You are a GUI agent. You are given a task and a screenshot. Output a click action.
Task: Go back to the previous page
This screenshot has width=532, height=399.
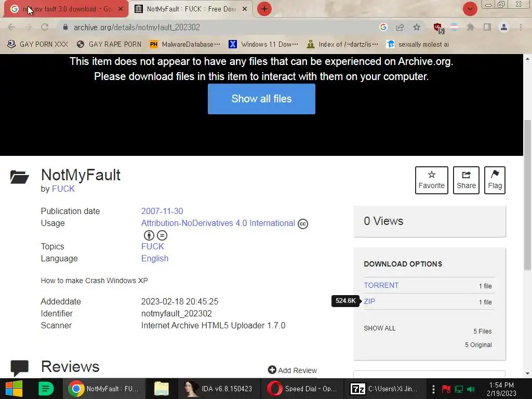11,27
